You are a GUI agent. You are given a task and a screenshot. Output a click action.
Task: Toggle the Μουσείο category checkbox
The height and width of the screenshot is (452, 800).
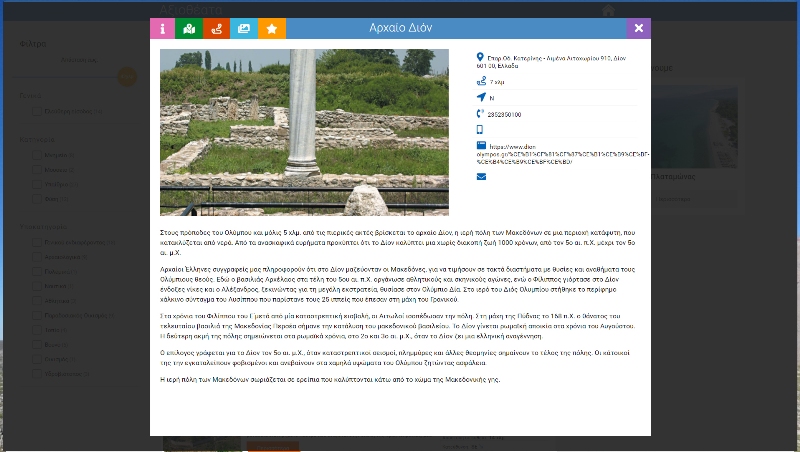[37, 170]
